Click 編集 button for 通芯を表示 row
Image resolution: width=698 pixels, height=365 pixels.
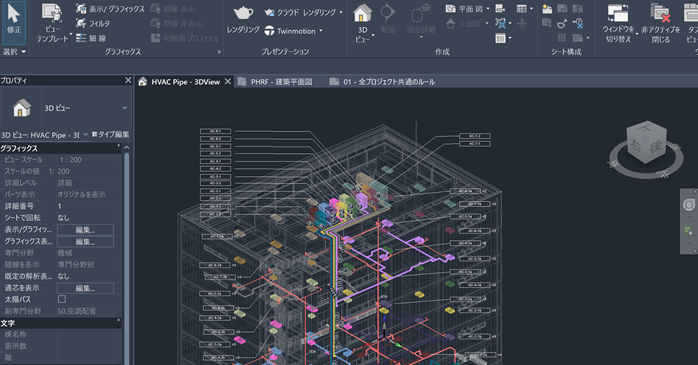(85, 288)
